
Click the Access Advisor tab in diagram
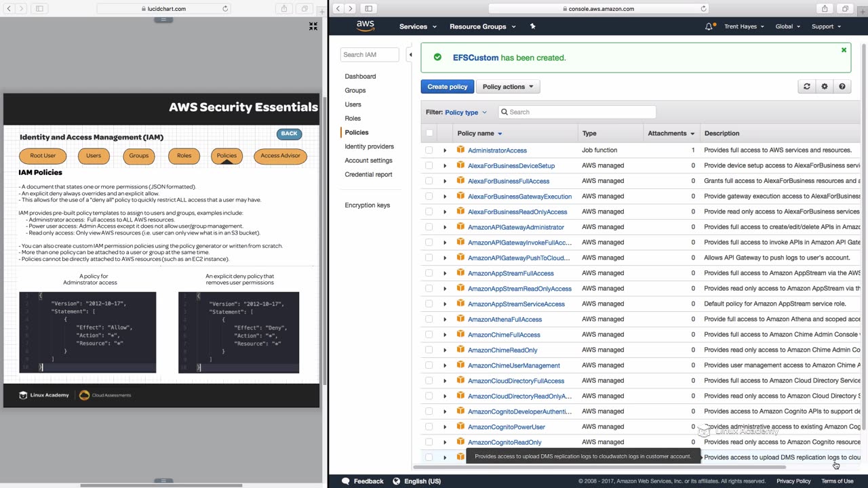280,156
